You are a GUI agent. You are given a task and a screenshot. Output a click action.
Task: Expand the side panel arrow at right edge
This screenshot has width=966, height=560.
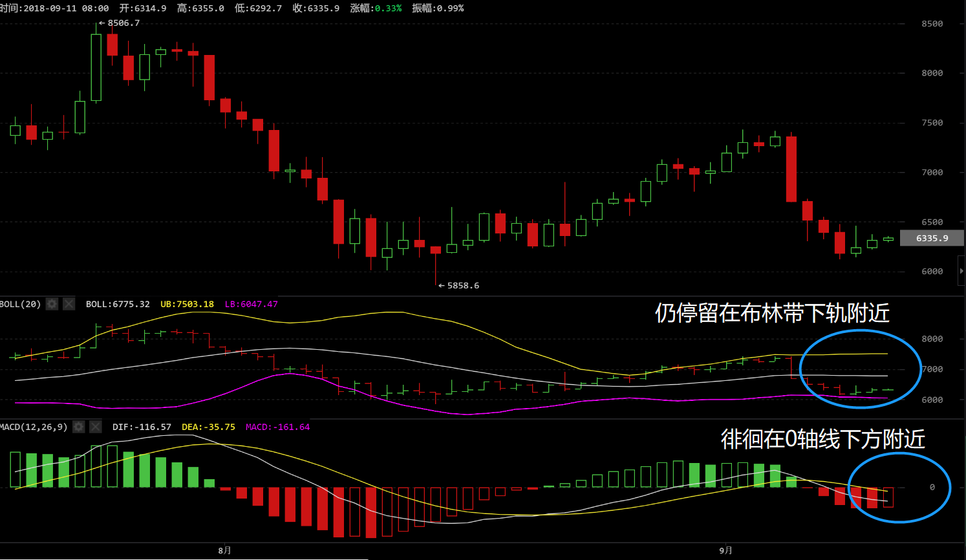click(x=961, y=271)
